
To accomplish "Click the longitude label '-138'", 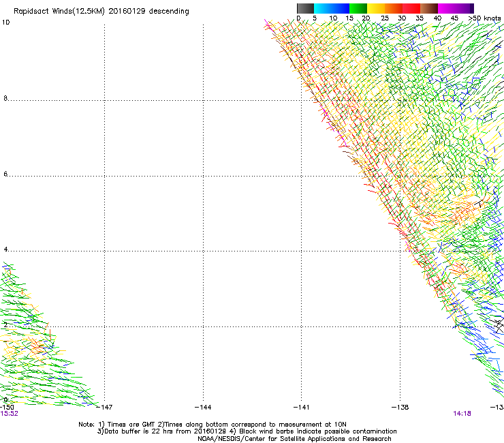I will click(400, 408).
